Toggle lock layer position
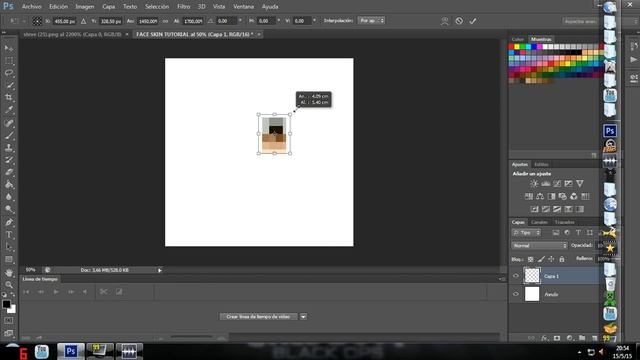 pos(551,259)
